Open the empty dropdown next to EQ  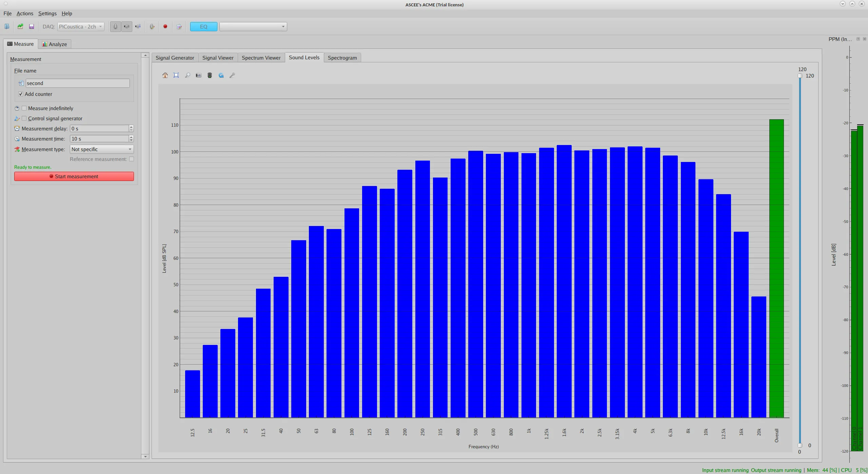253,26
